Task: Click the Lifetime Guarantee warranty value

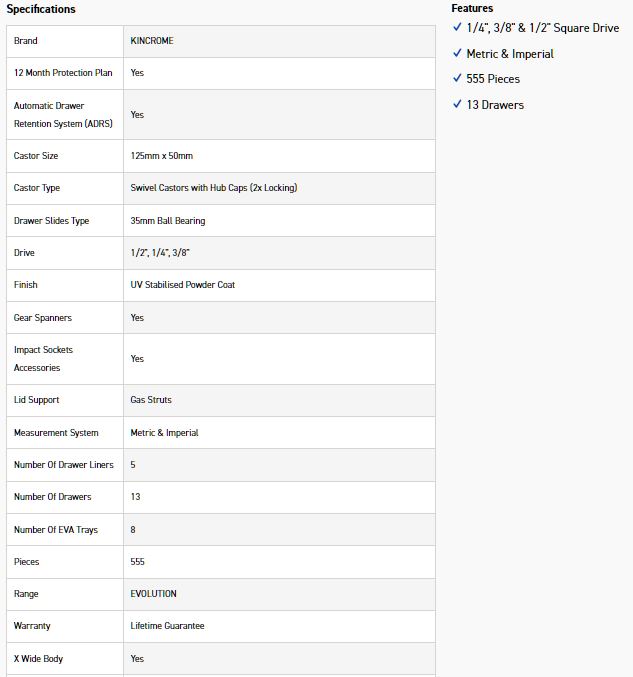Action: pyautogui.click(x=167, y=626)
